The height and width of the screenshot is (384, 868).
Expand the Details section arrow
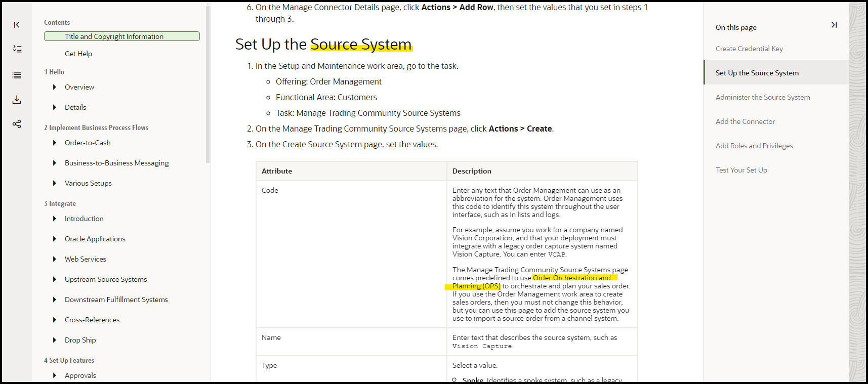click(55, 107)
